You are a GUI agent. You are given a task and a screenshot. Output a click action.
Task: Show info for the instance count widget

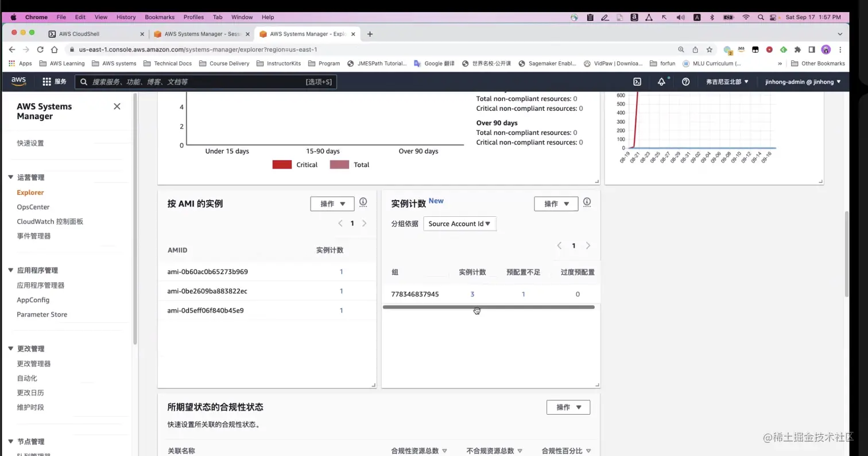click(587, 202)
